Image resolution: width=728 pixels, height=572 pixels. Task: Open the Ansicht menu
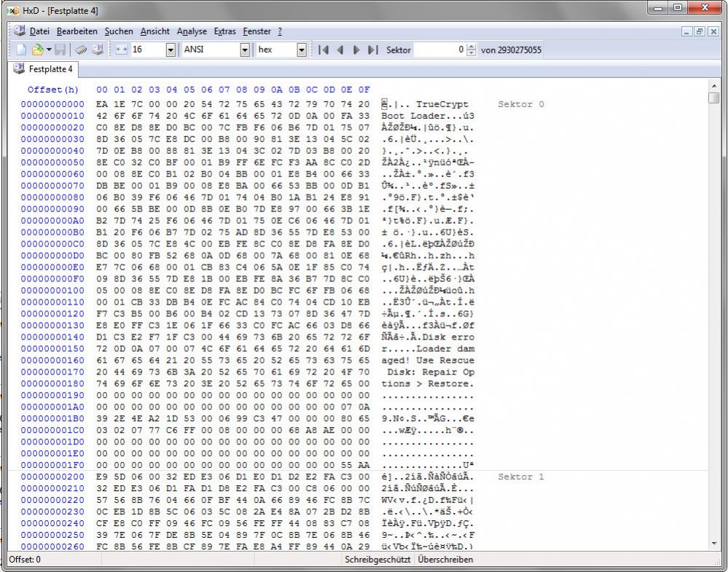(x=155, y=31)
